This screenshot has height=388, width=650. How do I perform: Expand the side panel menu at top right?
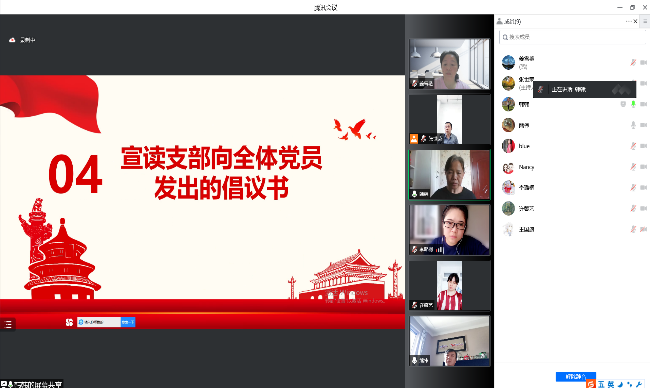coord(645,21)
